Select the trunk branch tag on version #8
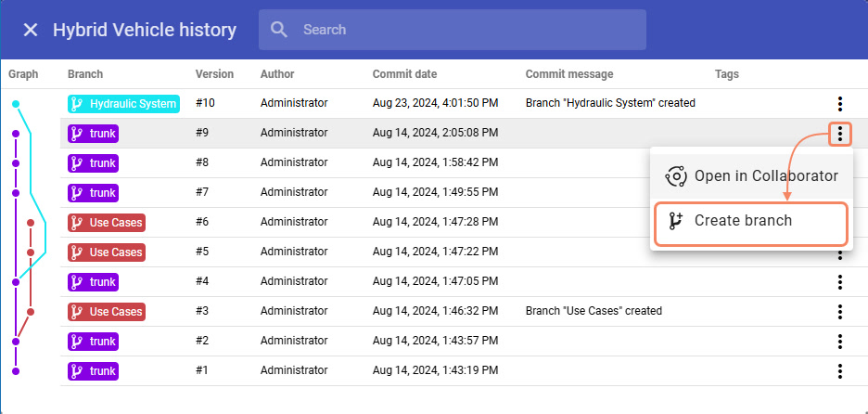The height and width of the screenshot is (414, 868). pyautogui.click(x=94, y=163)
